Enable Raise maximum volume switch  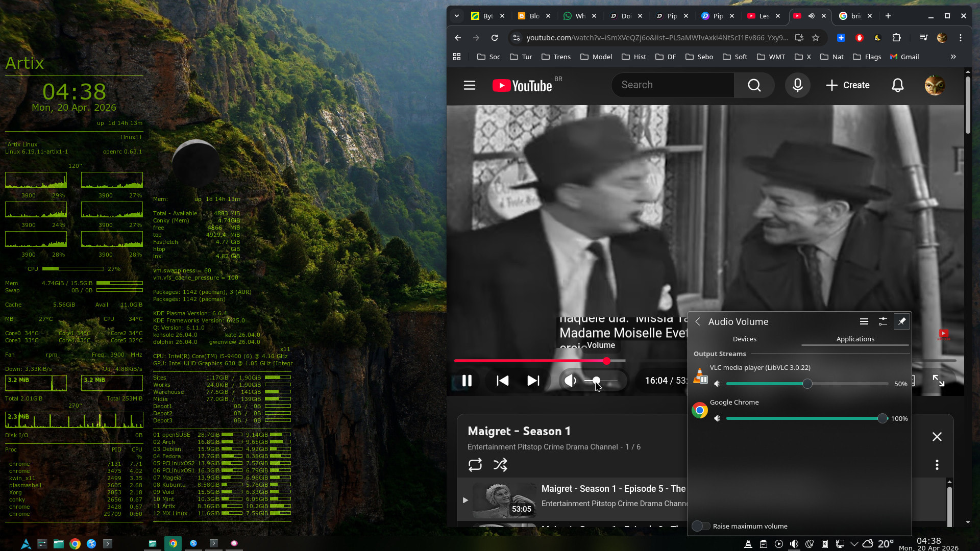point(701,526)
